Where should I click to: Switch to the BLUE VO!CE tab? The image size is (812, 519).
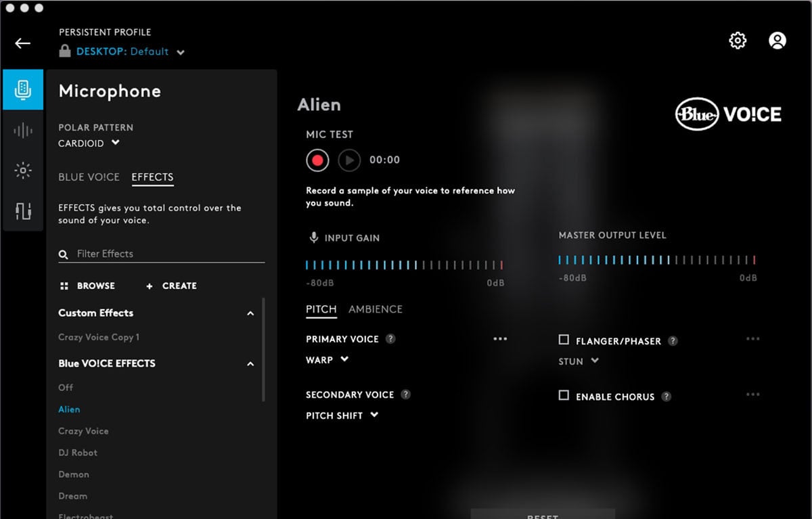(89, 177)
